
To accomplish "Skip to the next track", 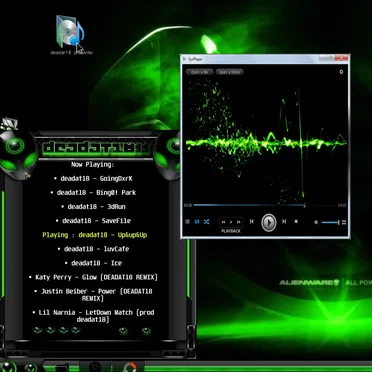I will pyautogui.click(x=284, y=222).
